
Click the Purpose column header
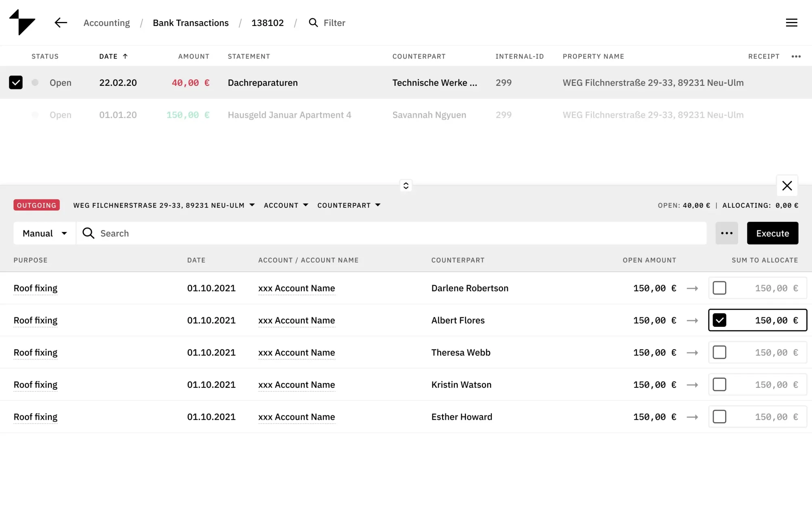pos(30,260)
